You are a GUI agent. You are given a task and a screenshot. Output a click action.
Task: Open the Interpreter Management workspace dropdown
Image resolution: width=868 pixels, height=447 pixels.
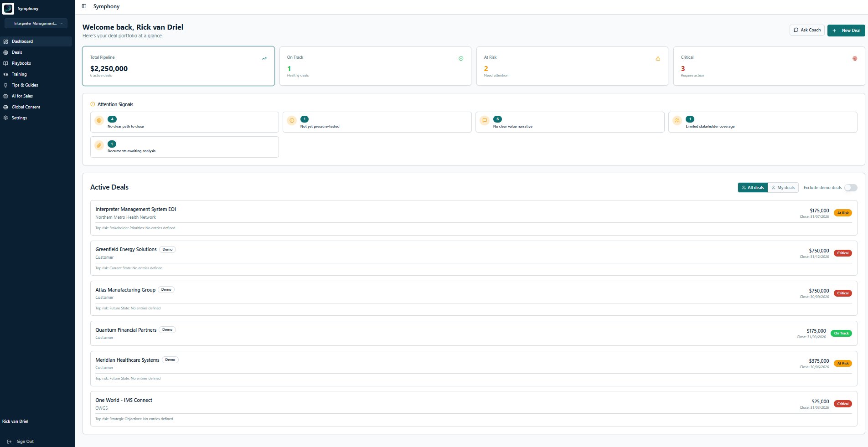click(36, 23)
